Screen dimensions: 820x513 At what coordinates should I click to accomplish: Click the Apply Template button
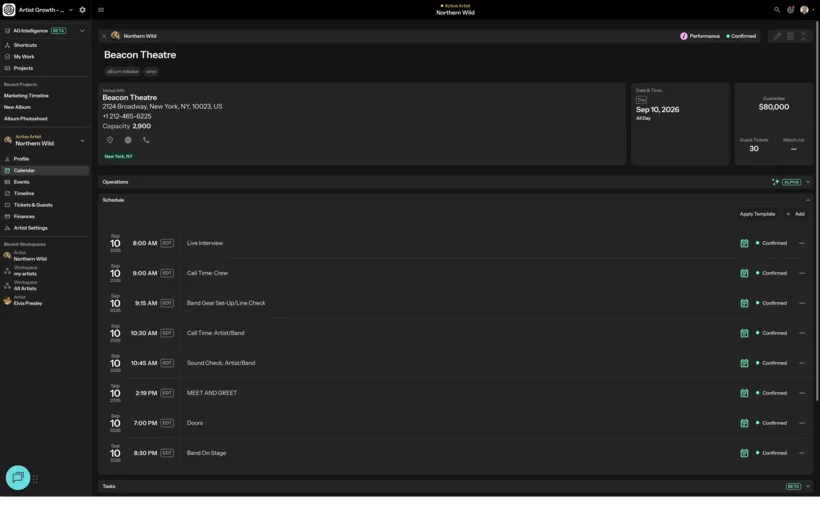pos(757,214)
